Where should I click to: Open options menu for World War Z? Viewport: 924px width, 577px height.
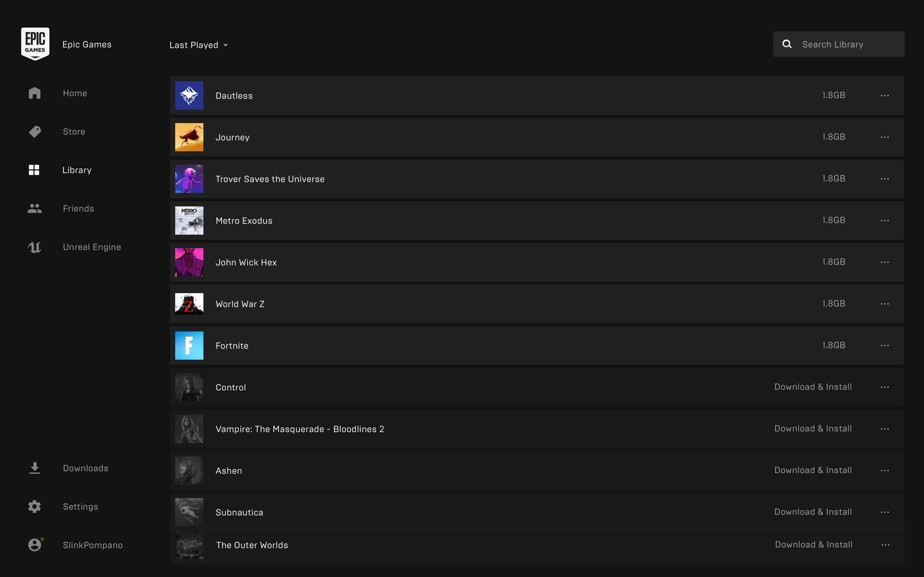pyautogui.click(x=885, y=304)
